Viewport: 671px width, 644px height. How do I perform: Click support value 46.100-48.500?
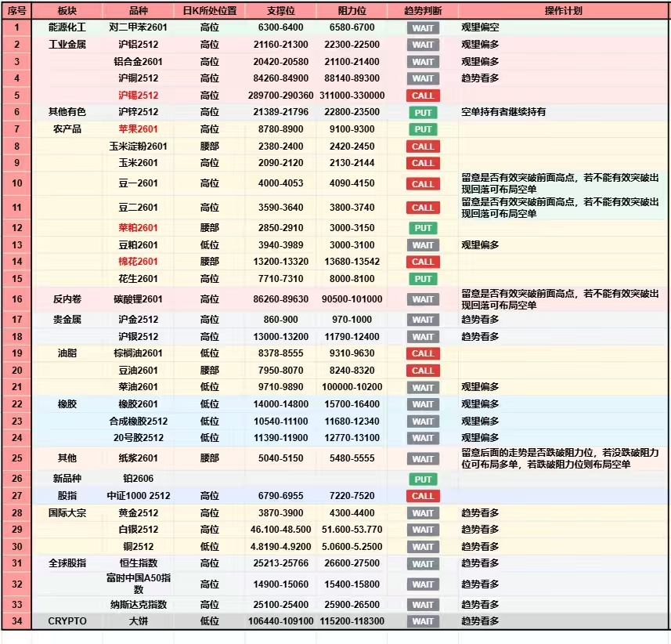(281, 530)
